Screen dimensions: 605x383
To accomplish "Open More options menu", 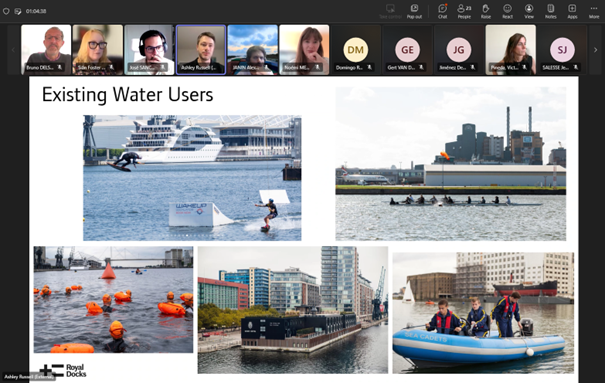I will (594, 11).
